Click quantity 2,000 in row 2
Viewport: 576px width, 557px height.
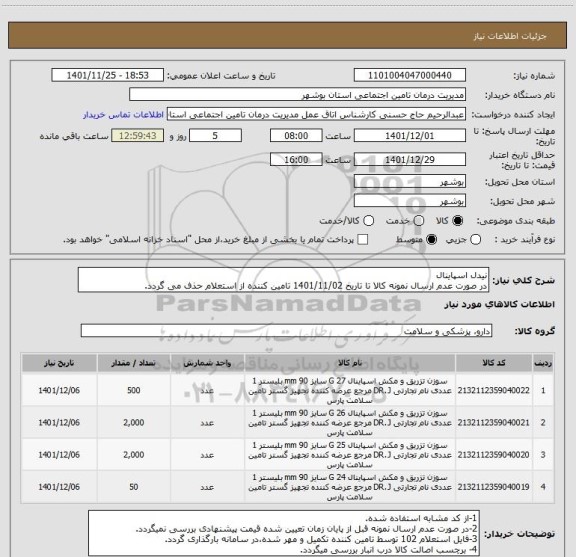point(134,423)
